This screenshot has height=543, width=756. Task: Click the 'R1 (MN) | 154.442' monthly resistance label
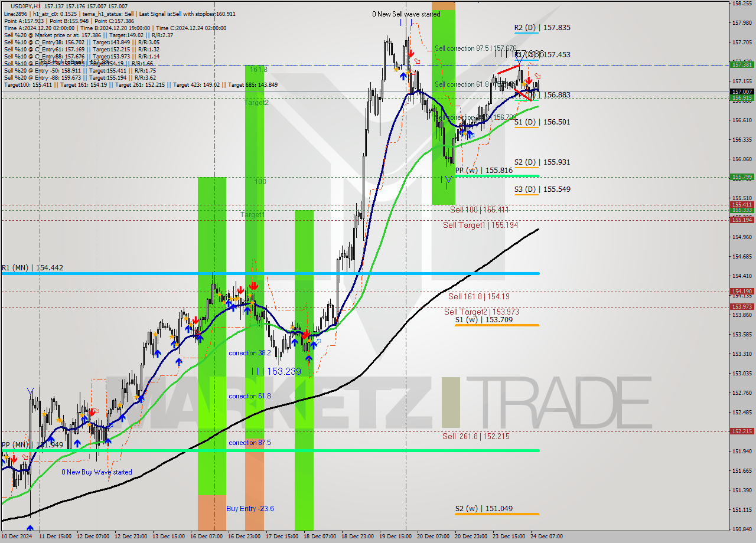pos(32,267)
